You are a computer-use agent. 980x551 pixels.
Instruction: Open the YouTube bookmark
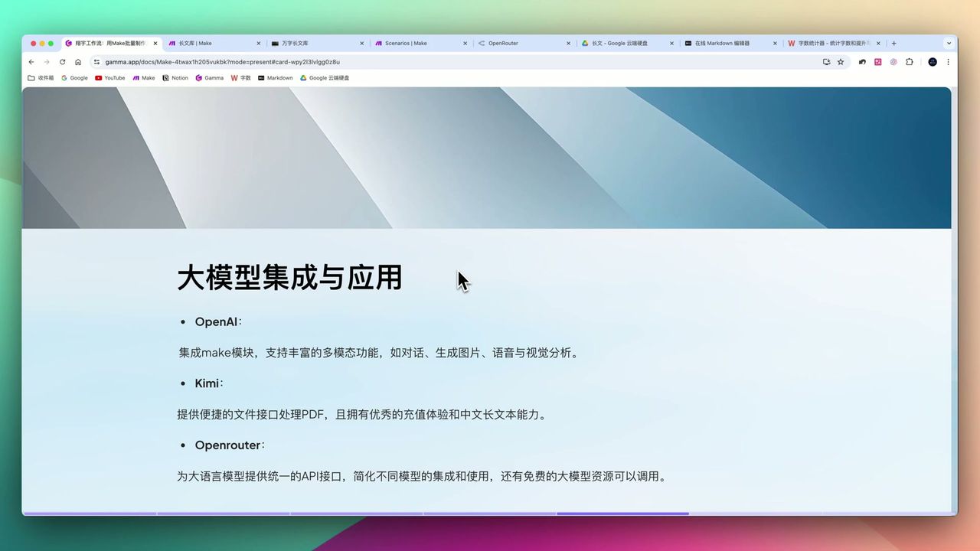(x=109, y=77)
